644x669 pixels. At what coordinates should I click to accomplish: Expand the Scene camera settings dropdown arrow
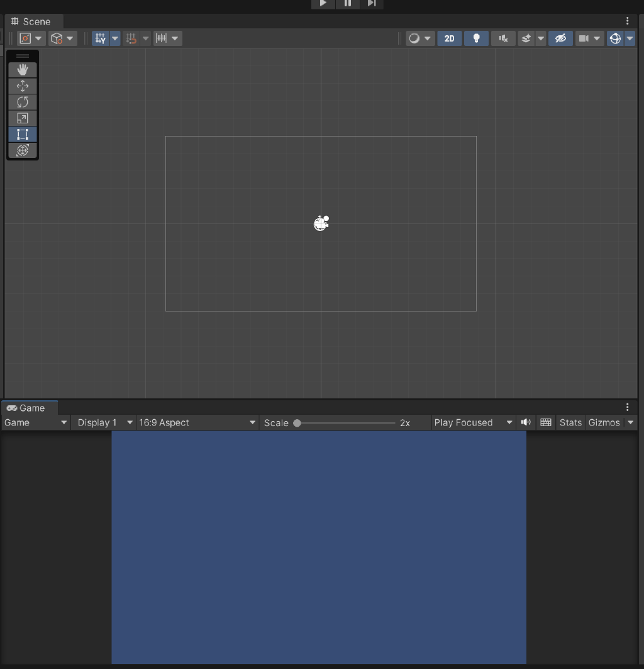point(597,38)
